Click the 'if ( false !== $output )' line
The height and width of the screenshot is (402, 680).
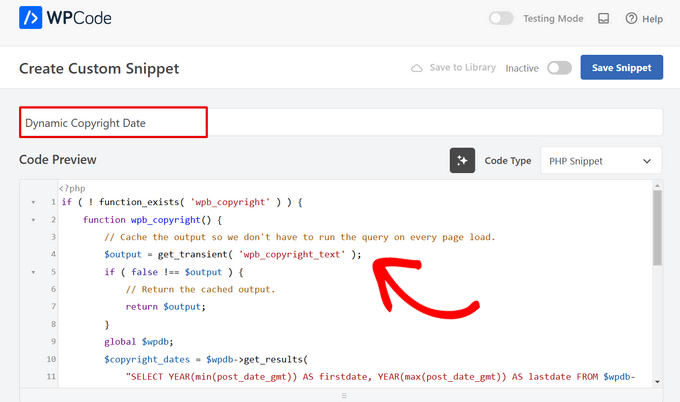pyautogui.click(x=174, y=272)
